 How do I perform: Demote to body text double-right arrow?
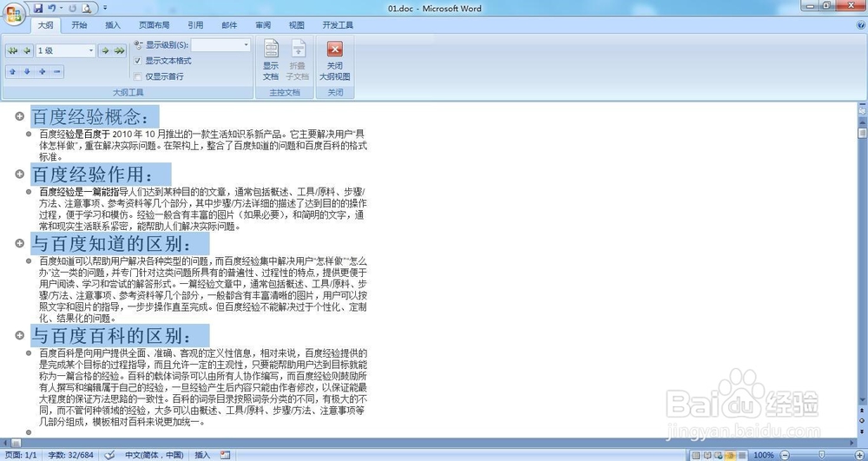(x=119, y=51)
